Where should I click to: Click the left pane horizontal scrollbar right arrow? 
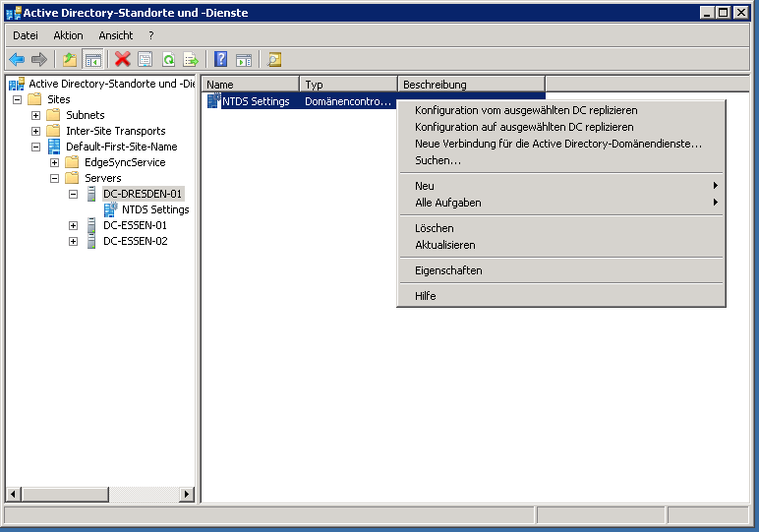[187, 494]
